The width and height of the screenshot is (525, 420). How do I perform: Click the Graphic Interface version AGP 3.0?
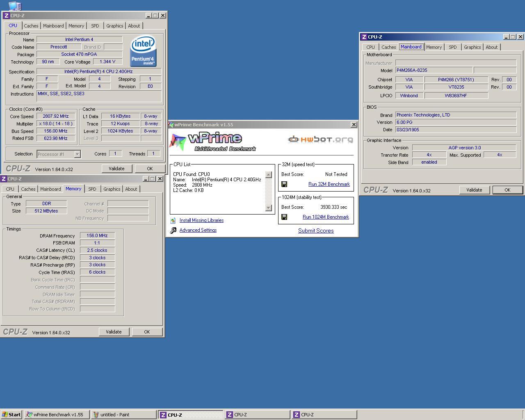464,148
